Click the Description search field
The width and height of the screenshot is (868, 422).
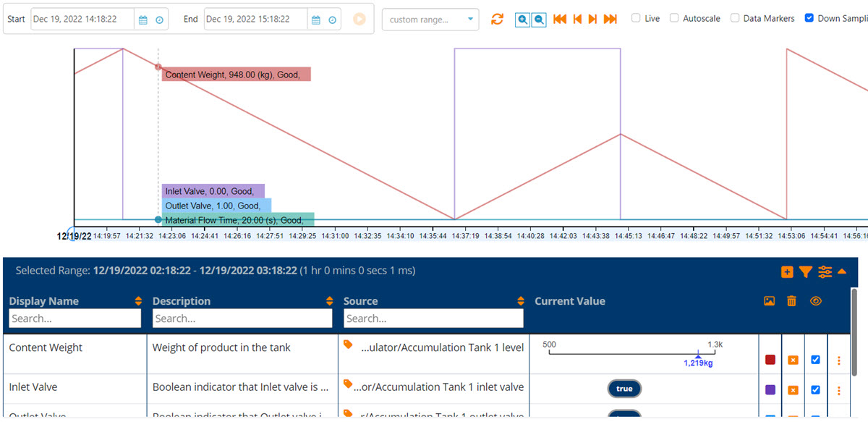(x=242, y=318)
